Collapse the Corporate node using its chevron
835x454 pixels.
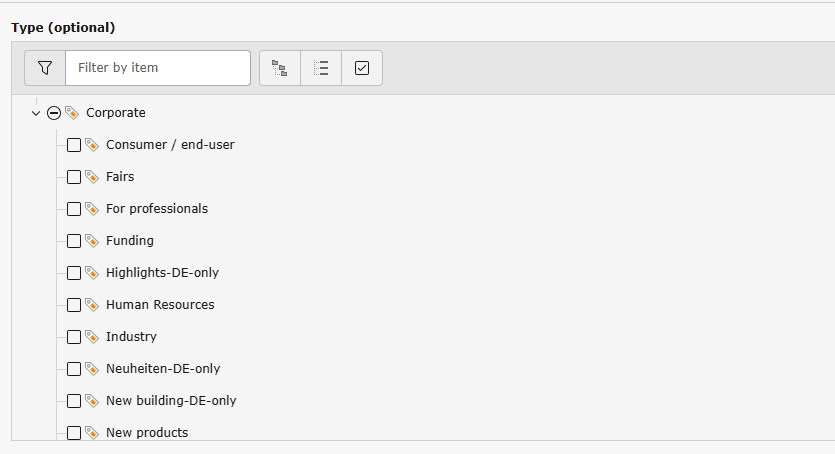37,113
